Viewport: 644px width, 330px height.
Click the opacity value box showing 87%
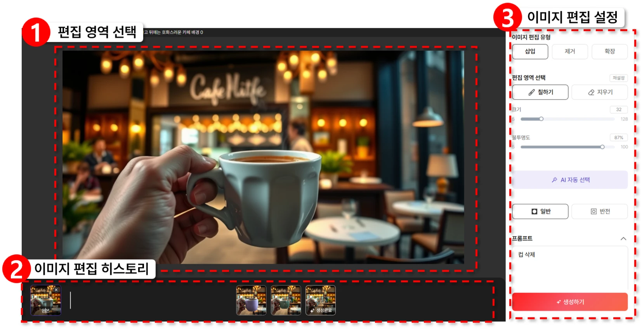click(618, 138)
